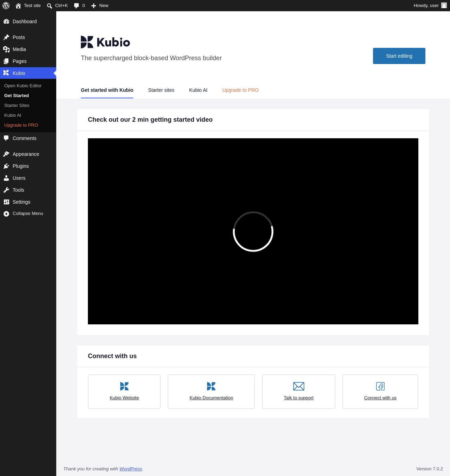Click Upgrade to PRO in sidebar submenu
Screen dimensions: 450x476
point(21,125)
